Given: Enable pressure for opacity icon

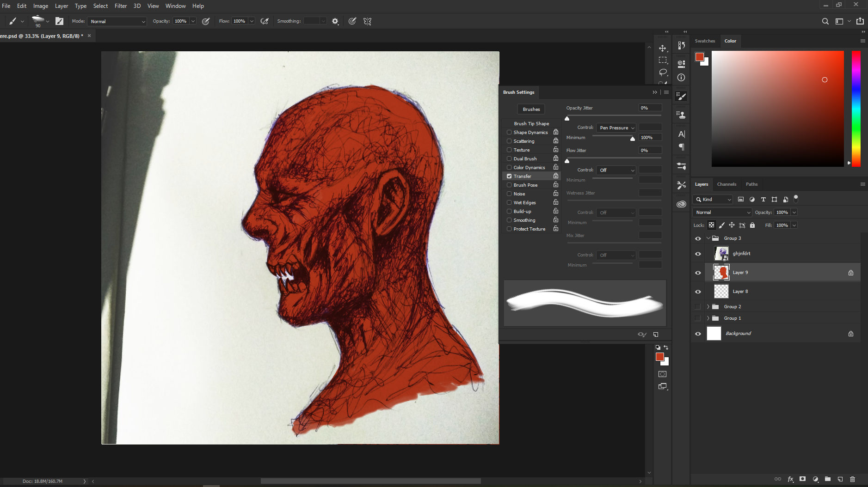Looking at the screenshot, I should point(206,21).
